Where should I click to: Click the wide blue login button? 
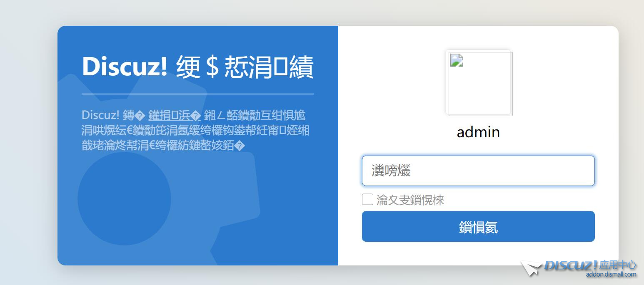[x=478, y=226]
